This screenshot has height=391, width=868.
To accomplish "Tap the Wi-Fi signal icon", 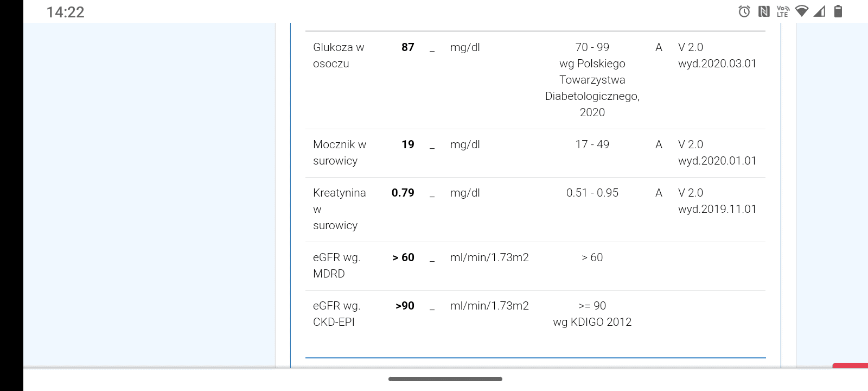I will pyautogui.click(x=801, y=11).
